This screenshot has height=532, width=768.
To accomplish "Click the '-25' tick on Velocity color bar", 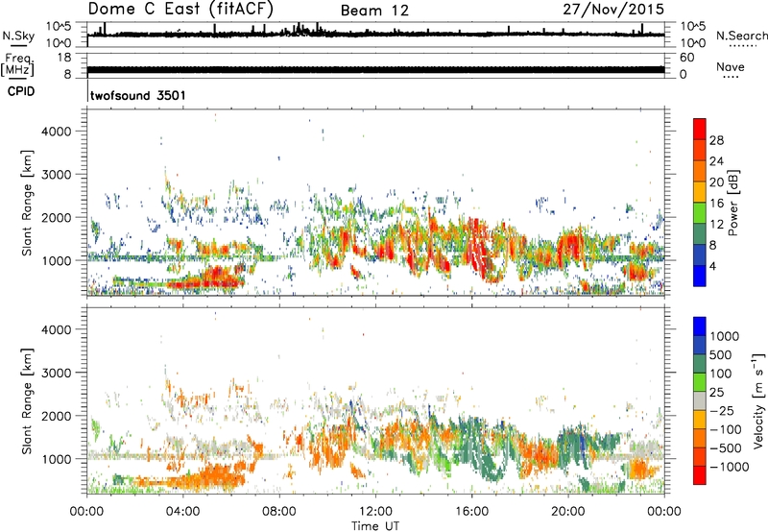I will pyautogui.click(x=724, y=410).
